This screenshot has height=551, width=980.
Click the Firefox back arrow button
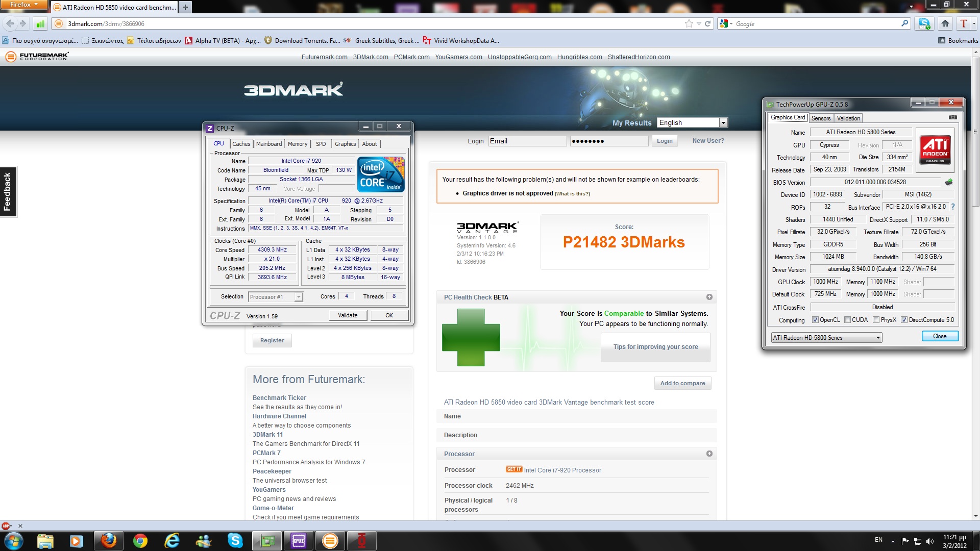pos(10,23)
